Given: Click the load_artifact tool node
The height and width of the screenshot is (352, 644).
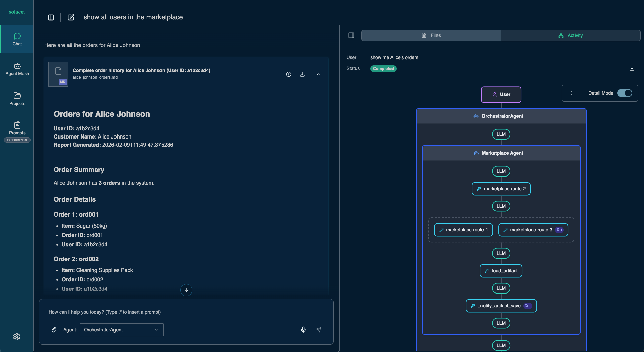Looking at the screenshot, I should click(501, 271).
